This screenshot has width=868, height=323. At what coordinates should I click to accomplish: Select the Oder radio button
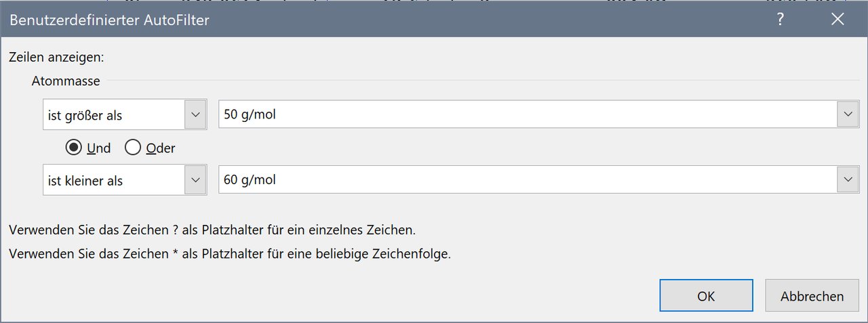(133, 148)
